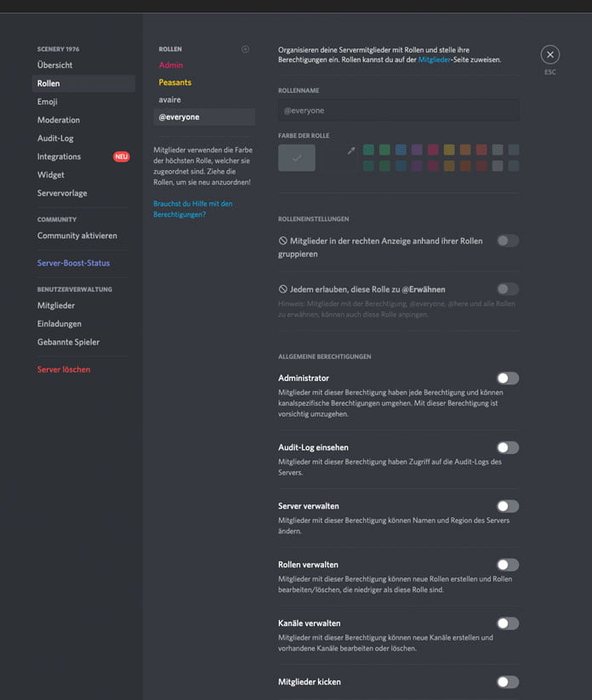Select the Admin role
This screenshot has height=700, width=592.
point(170,64)
